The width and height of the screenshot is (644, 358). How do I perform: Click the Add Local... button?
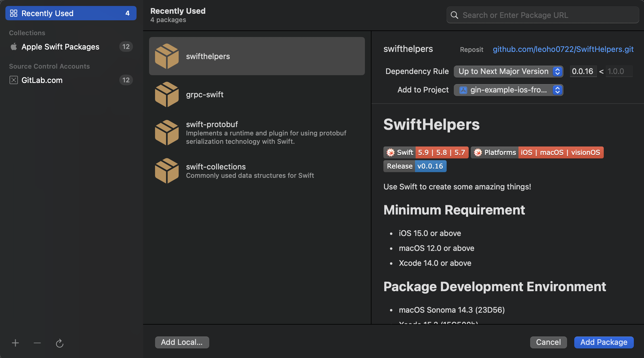(182, 342)
